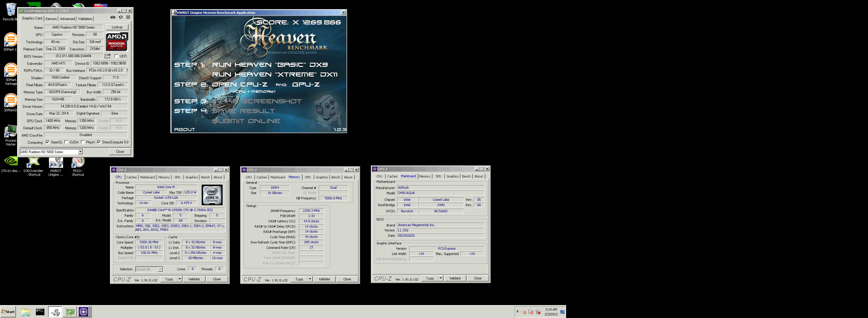The height and width of the screenshot is (318, 868).
Task: Show hidden system tray icons
Action: [x=517, y=312]
